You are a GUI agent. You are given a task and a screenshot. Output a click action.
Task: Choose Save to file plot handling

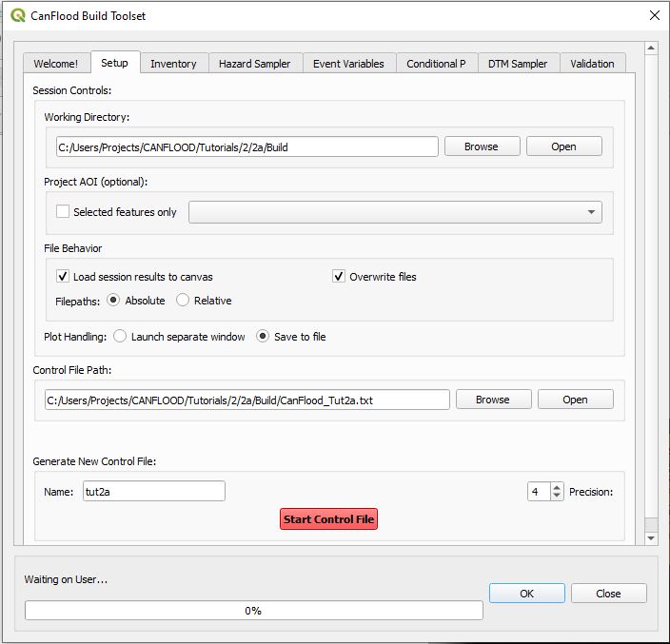point(263,336)
